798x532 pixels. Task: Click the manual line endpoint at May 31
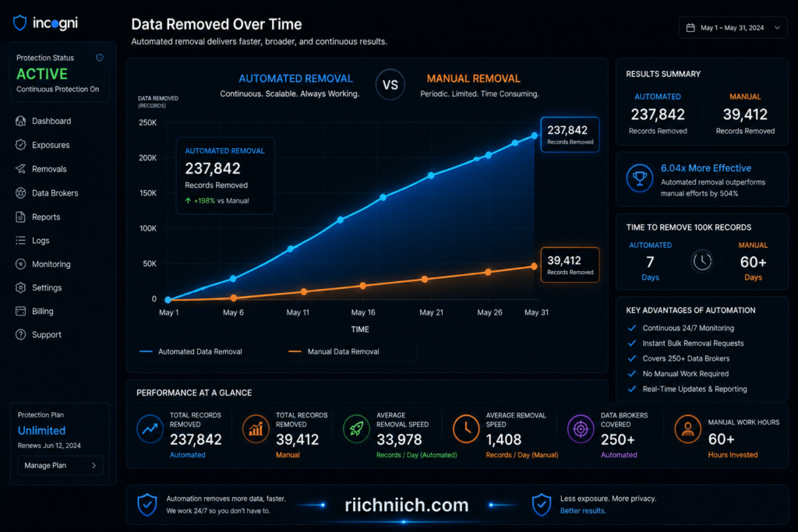(x=534, y=266)
